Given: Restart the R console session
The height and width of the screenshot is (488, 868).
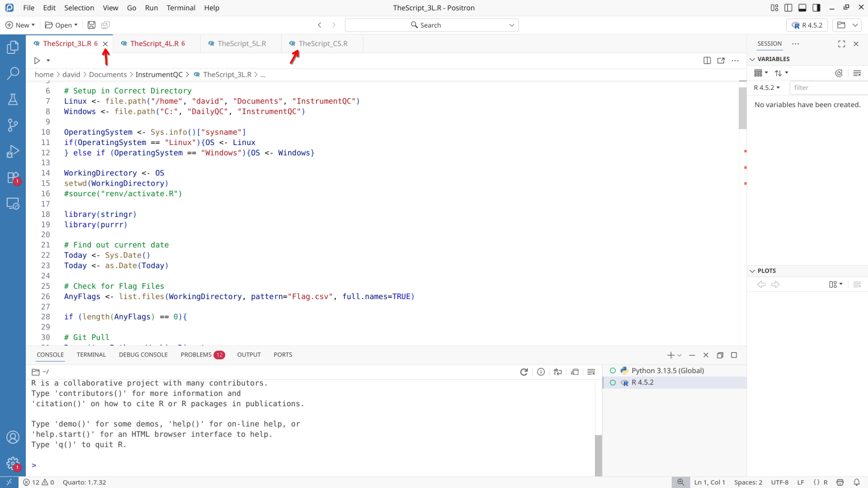Looking at the screenshot, I should coord(524,372).
